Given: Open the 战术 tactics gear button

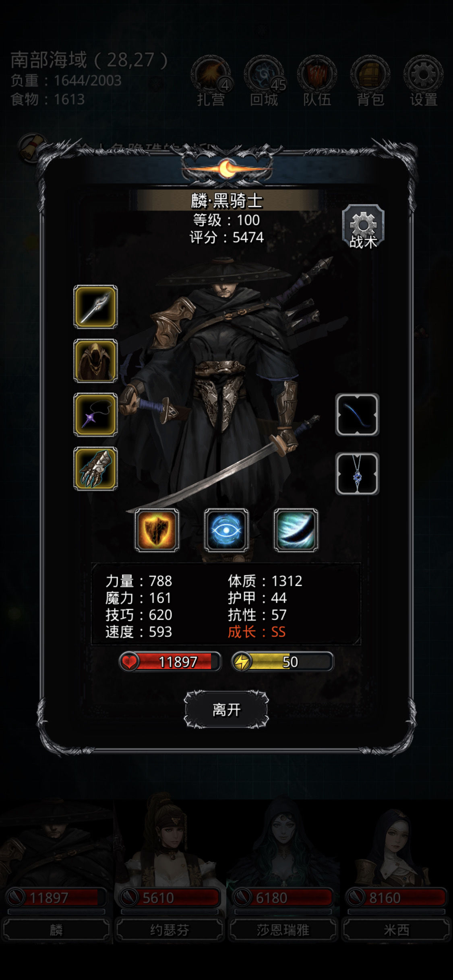Looking at the screenshot, I should [x=363, y=226].
